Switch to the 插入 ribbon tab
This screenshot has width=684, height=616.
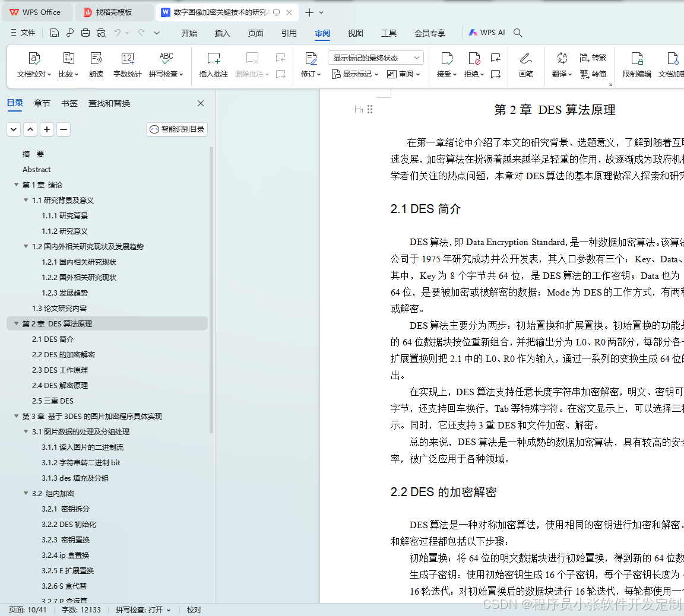click(223, 33)
